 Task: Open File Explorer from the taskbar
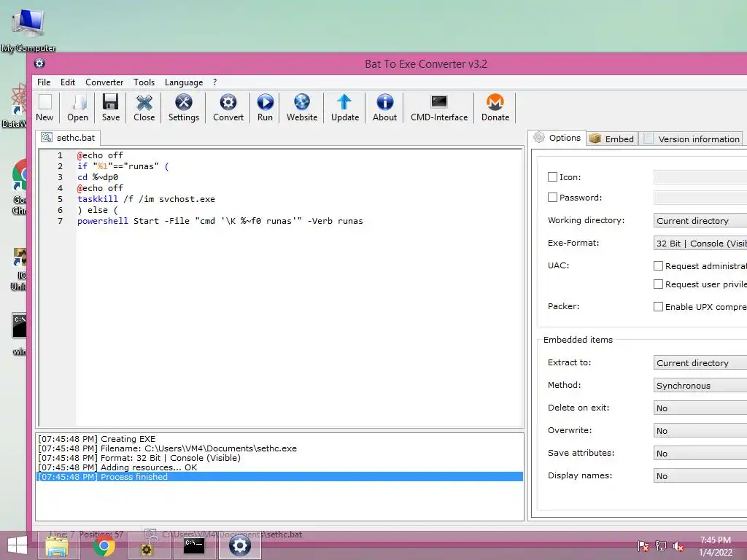click(57, 545)
